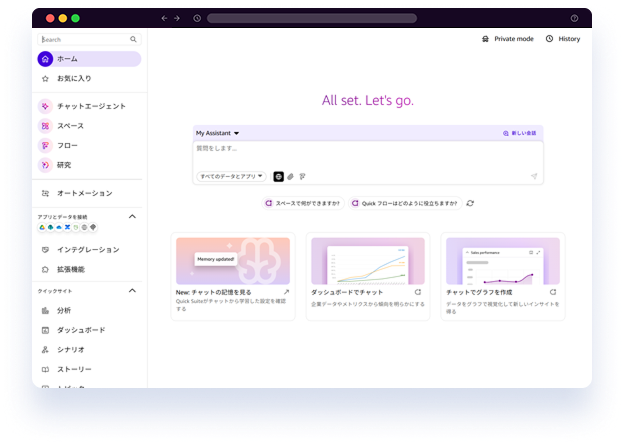This screenshot has height=444, width=624.
Task: Collapse the アプリとデータを接続 section
Action: [x=132, y=216]
